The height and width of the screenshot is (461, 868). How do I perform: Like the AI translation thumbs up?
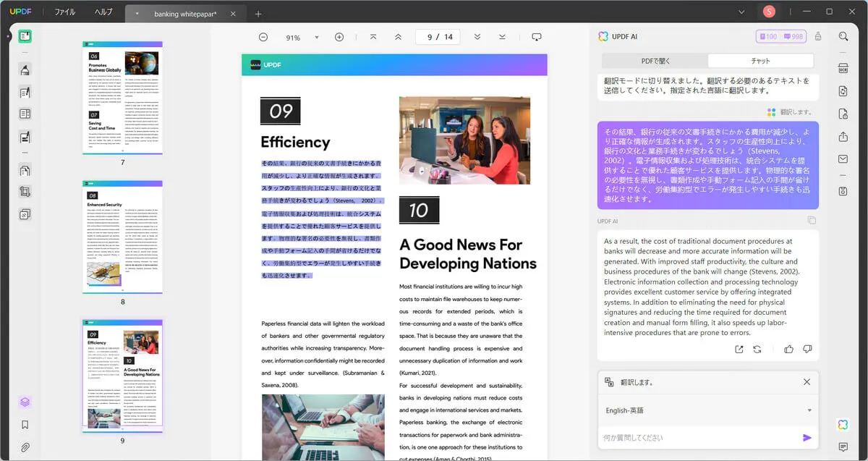tap(789, 349)
